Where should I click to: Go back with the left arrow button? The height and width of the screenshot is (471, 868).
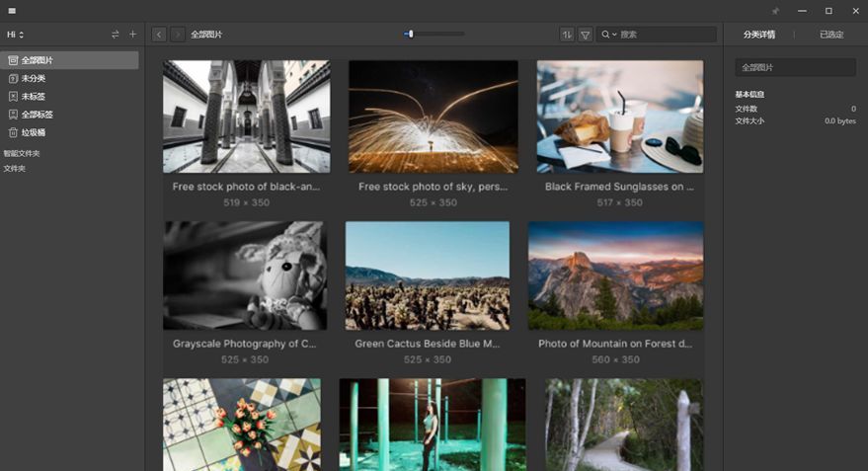(x=159, y=35)
